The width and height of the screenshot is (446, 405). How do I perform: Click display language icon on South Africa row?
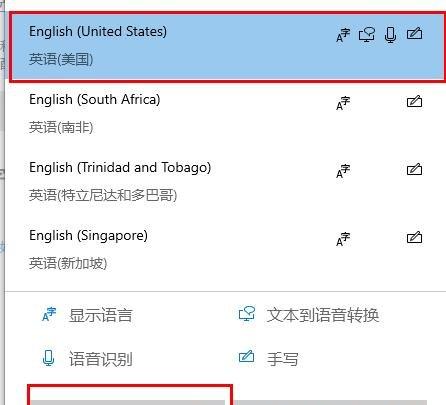[x=343, y=103]
